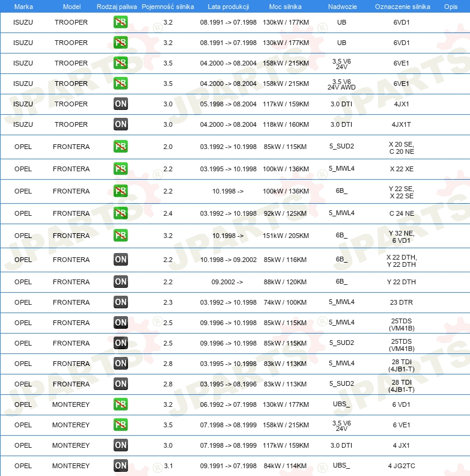
Task: Click the Lata produkcji column header
Action: tap(228, 7)
